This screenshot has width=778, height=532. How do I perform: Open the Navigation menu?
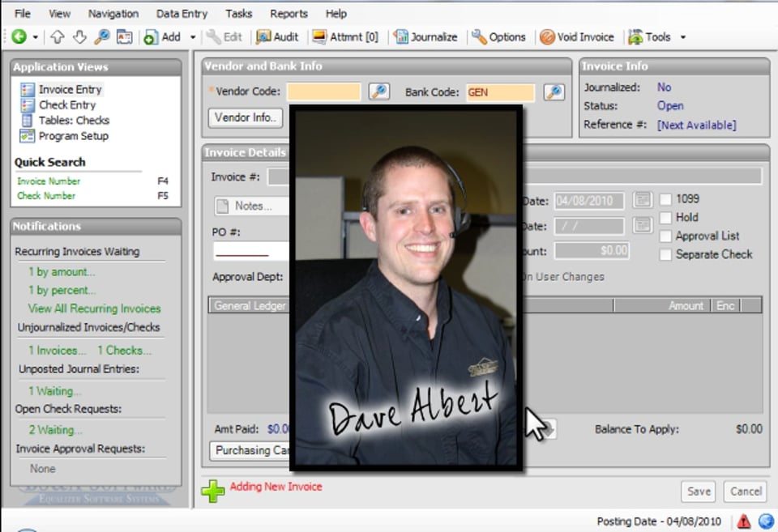[113, 14]
